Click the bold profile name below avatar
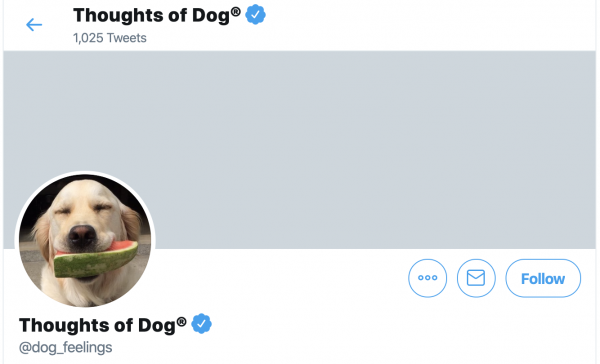Image resolution: width=600 pixels, height=364 pixels. click(x=103, y=325)
